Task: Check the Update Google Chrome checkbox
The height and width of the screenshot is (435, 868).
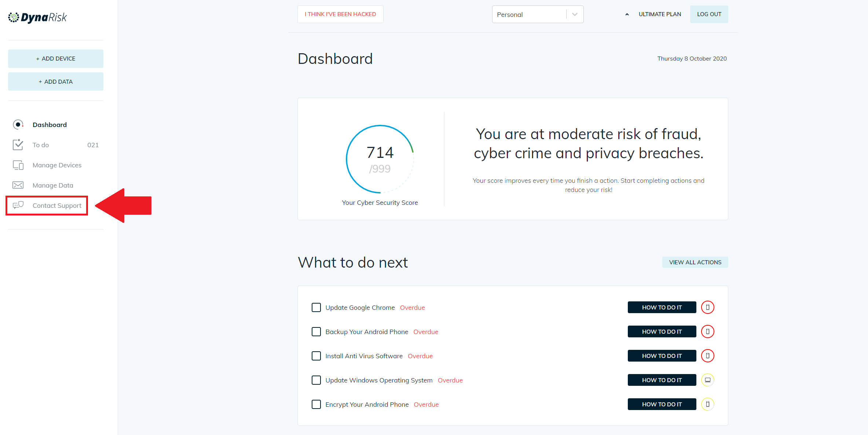Action: click(x=316, y=307)
